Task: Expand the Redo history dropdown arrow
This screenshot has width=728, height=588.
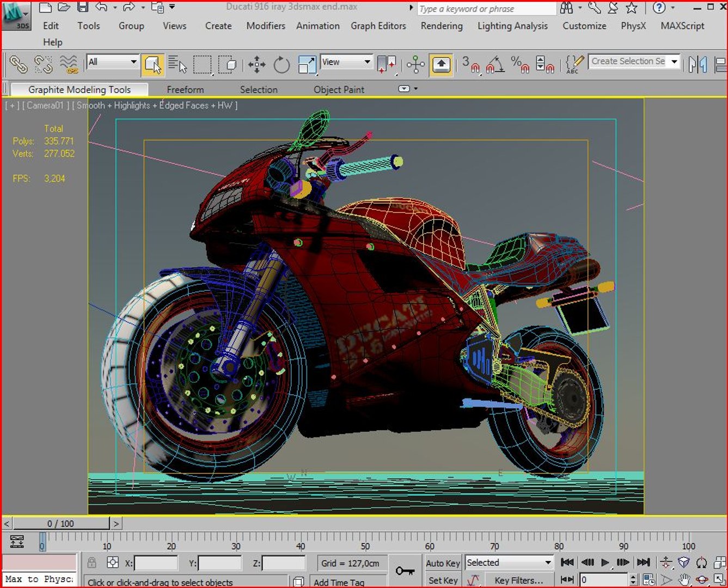Action: pyautogui.click(x=143, y=8)
